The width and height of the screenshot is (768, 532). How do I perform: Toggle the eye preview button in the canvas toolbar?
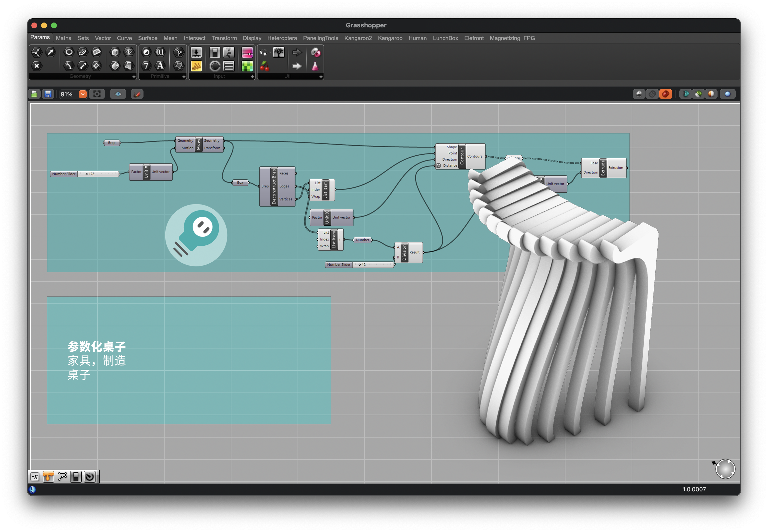tap(118, 94)
